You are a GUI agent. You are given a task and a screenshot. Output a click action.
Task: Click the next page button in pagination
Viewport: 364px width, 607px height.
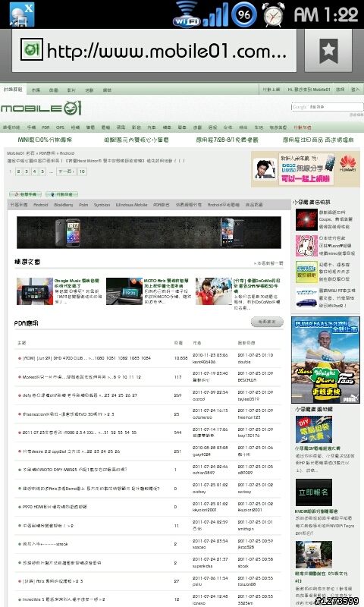click(66, 171)
